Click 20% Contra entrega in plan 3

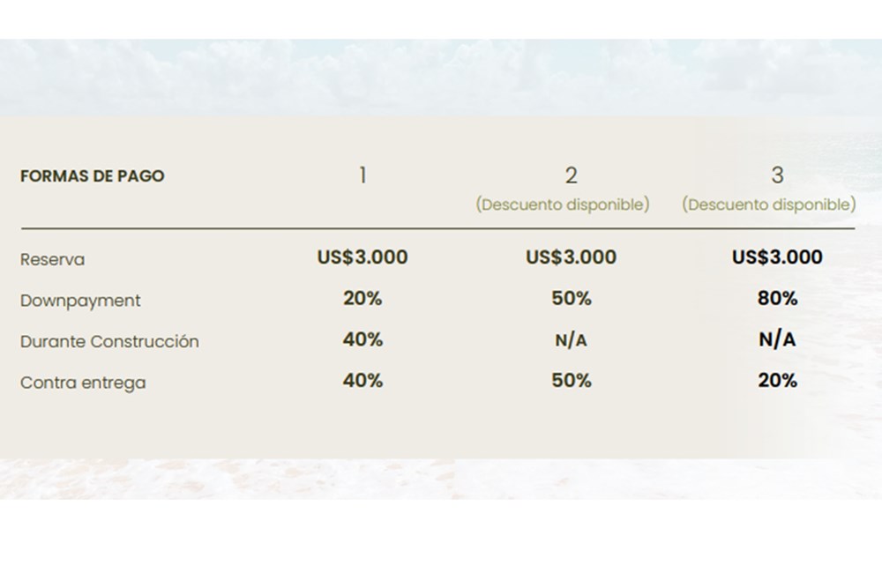pos(777,380)
